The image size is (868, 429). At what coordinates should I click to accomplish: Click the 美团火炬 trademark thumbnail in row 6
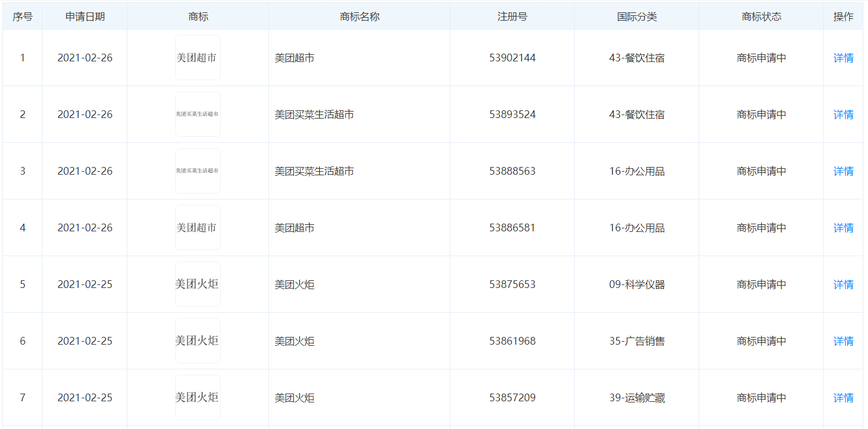[x=198, y=341]
